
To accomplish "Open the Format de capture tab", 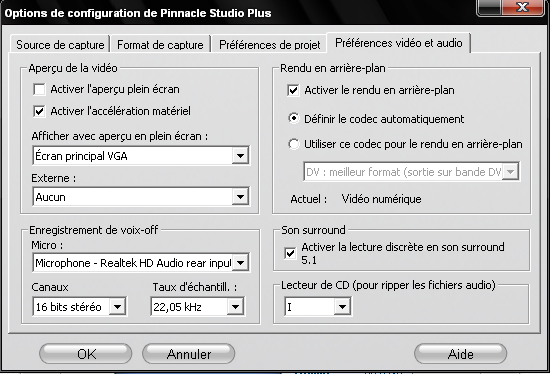I will click(160, 45).
